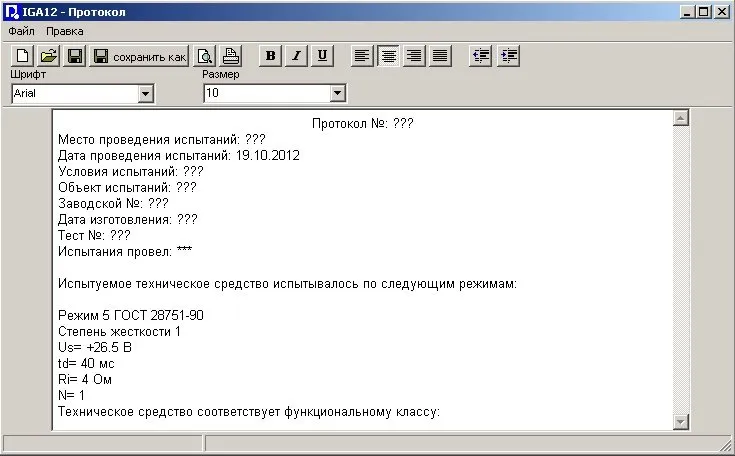This screenshot has width=735, height=456.
Task: Click the 'td= 40 мс' line
Action: click(x=86, y=364)
